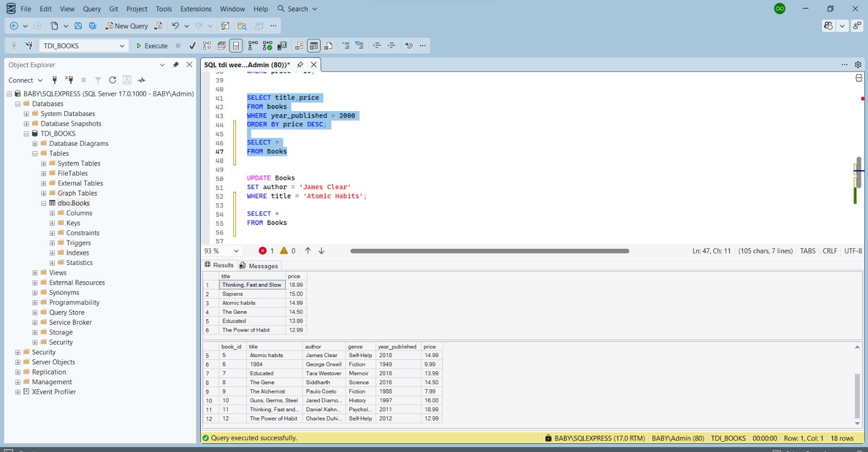
Task: Open the TDI_BOOKS database dropdown
Action: click(x=122, y=46)
